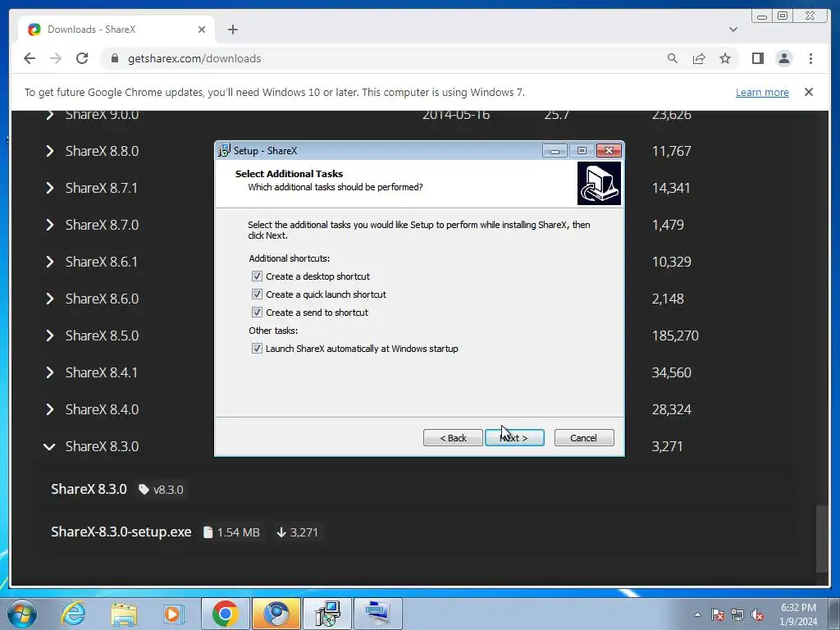
Task: Open Action Center flag icon
Action: pos(718,614)
